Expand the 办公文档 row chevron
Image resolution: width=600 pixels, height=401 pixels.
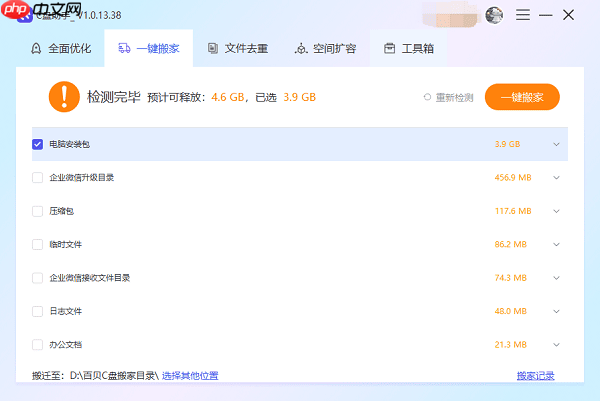556,345
